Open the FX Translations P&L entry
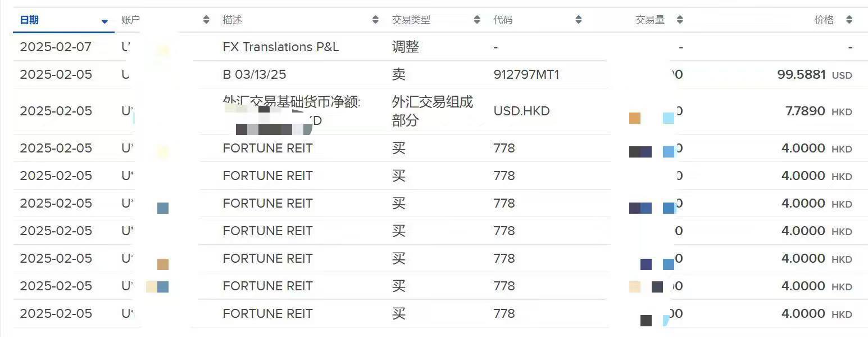The height and width of the screenshot is (337, 868). (x=280, y=47)
